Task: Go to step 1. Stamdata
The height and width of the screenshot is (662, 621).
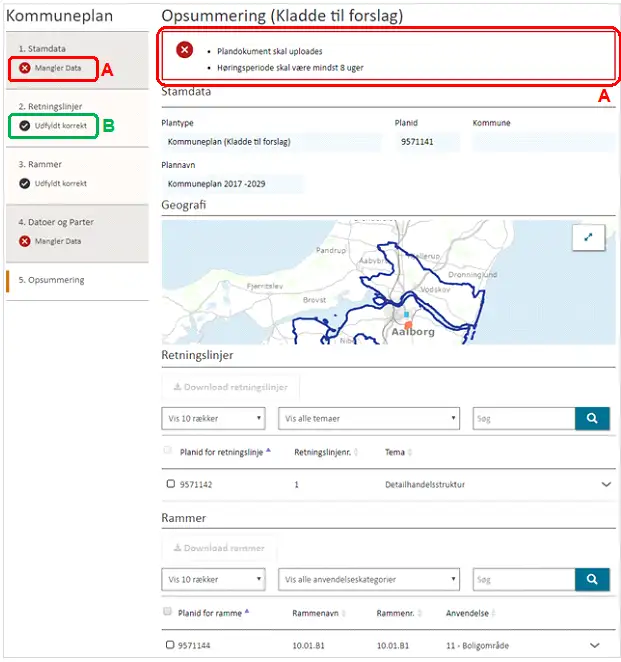Action: (x=42, y=48)
